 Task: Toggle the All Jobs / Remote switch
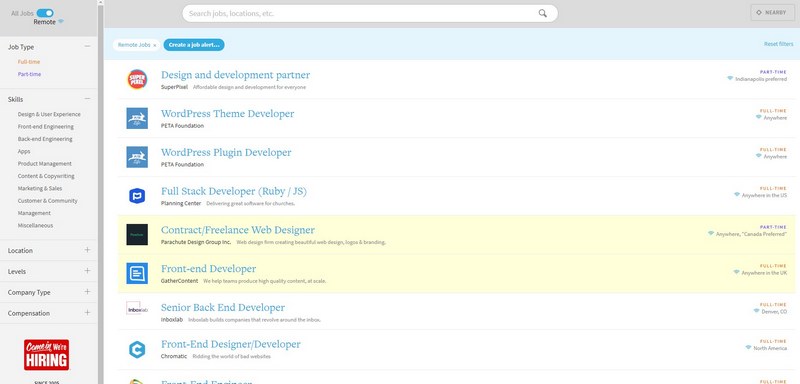click(45, 13)
